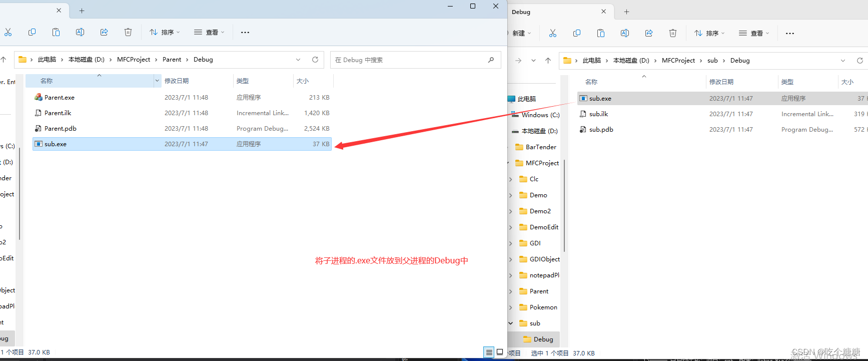Select BarTender folder in sub window tree
The height and width of the screenshot is (361, 868).
pos(536,147)
